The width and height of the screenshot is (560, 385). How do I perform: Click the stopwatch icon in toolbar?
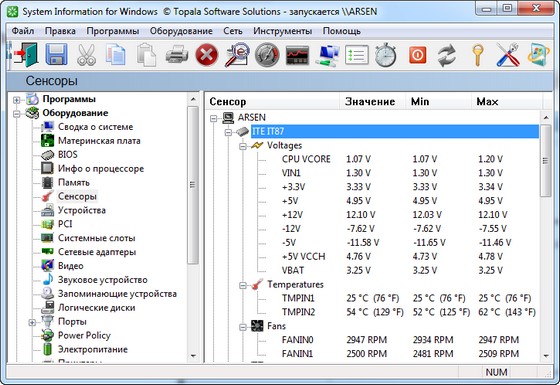click(x=386, y=55)
